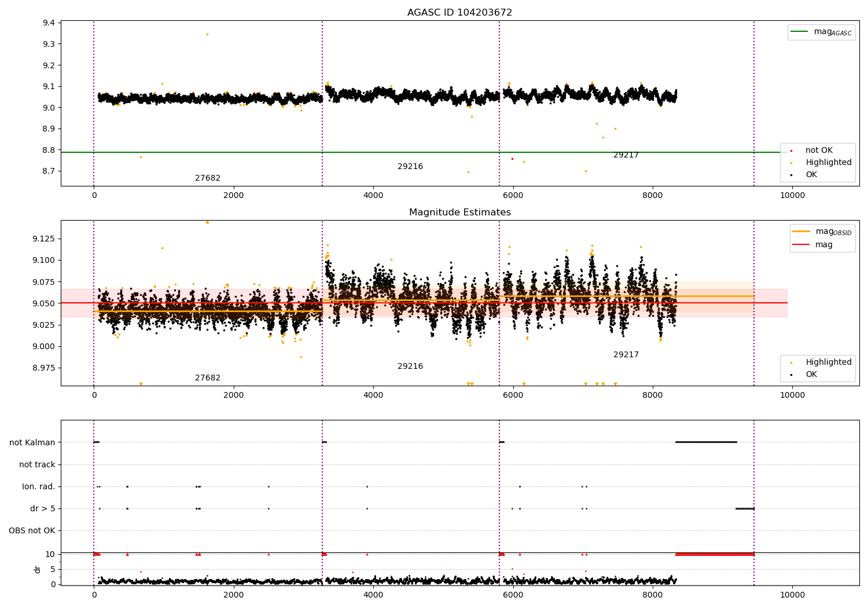Click the orange line swatch beside mag OBSID
Image resolution: width=868 pixels, height=608 pixels.
(801, 232)
